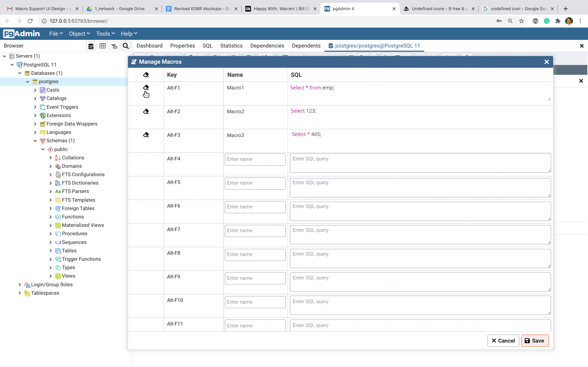Image resolution: width=588 pixels, height=367 pixels.
Task: Open Query Tool from the Browser toolbar
Action: click(91, 46)
